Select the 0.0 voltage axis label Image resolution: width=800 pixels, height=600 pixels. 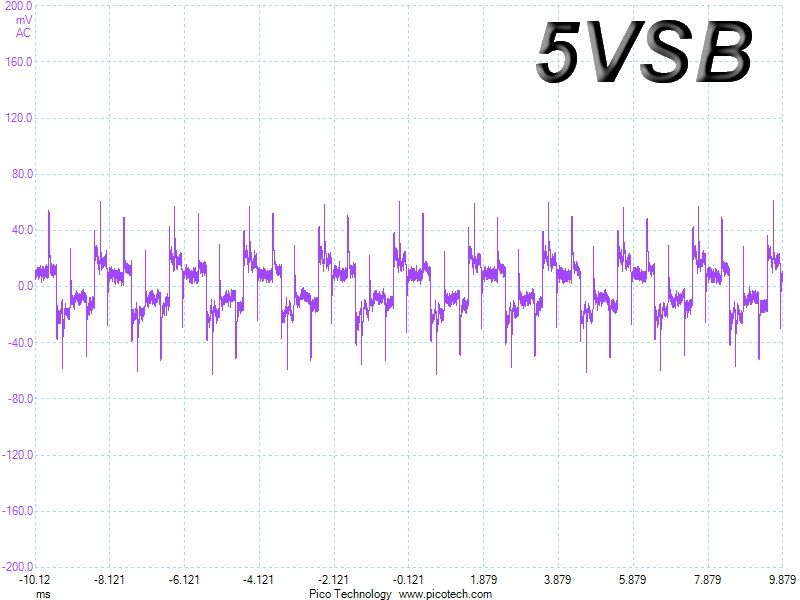26,286
